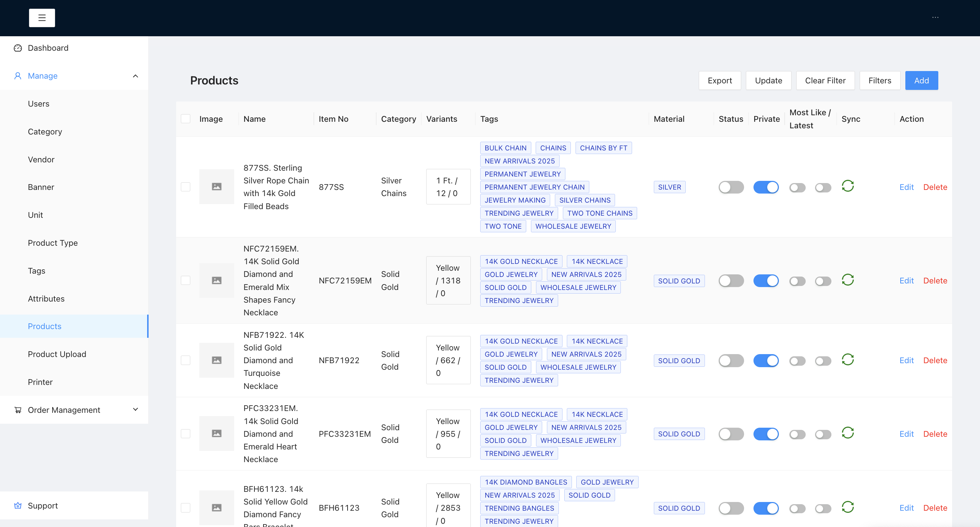Viewport: 980px width, 527px height.
Task: Click the Order Management cart icon
Action: (17, 410)
